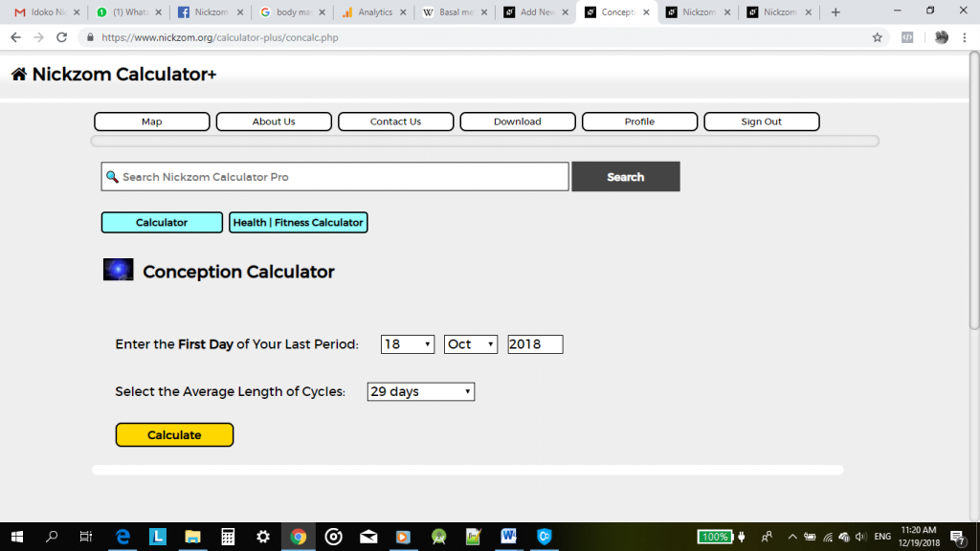The width and height of the screenshot is (980, 551).
Task: Open Android Studio icon on taskbar
Action: [x=438, y=537]
